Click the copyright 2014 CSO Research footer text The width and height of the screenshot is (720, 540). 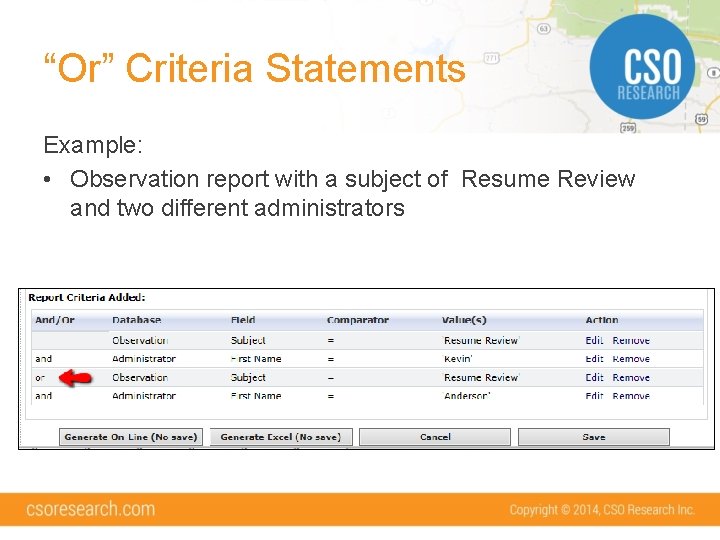pyautogui.click(x=602, y=510)
